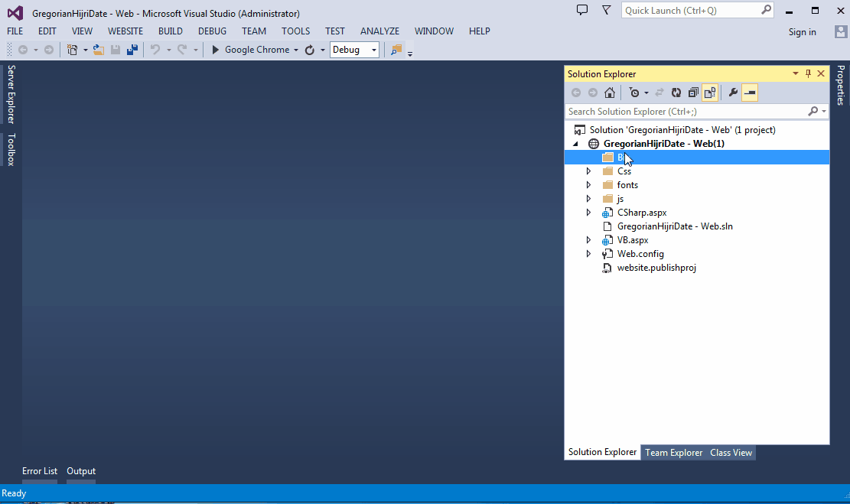The image size is (850, 504).
Task: Click the Collapse All icon in Solution Explorer
Action: [693, 93]
